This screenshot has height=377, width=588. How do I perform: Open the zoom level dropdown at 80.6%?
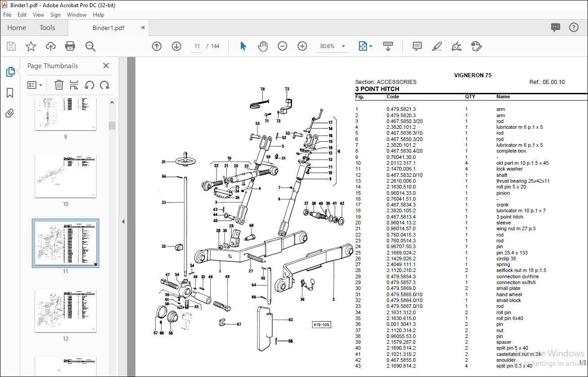[344, 46]
